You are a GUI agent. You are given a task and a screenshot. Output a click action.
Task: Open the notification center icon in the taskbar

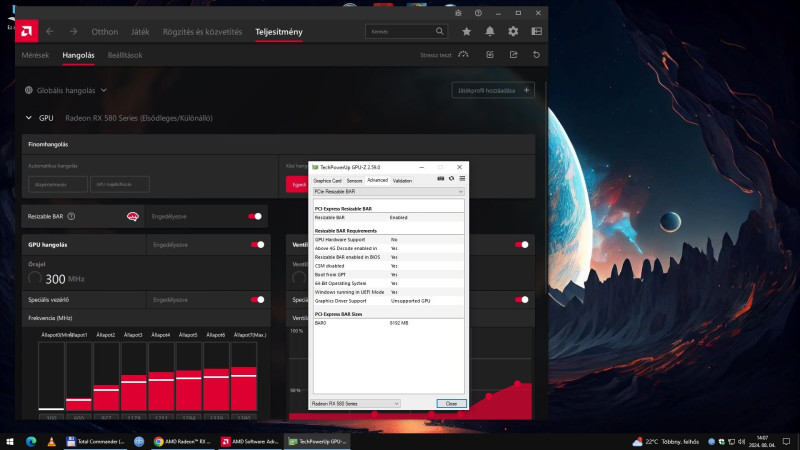787,441
